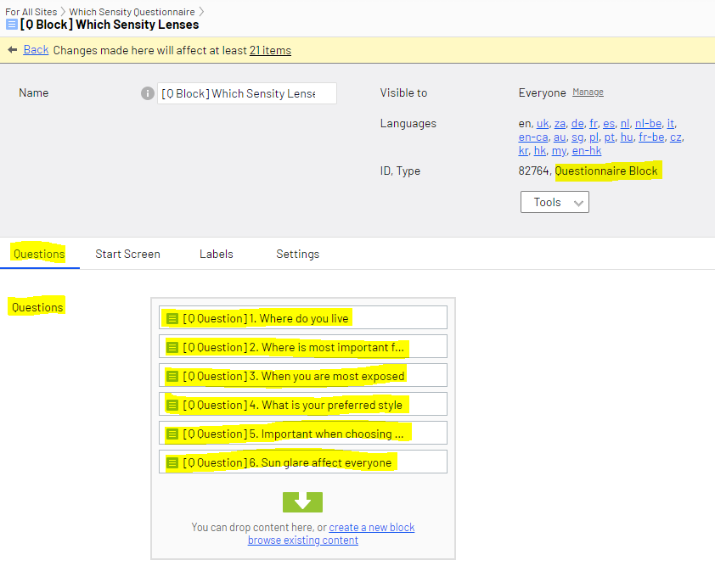Open question 6. Sun glare affect everyone

coord(303,462)
